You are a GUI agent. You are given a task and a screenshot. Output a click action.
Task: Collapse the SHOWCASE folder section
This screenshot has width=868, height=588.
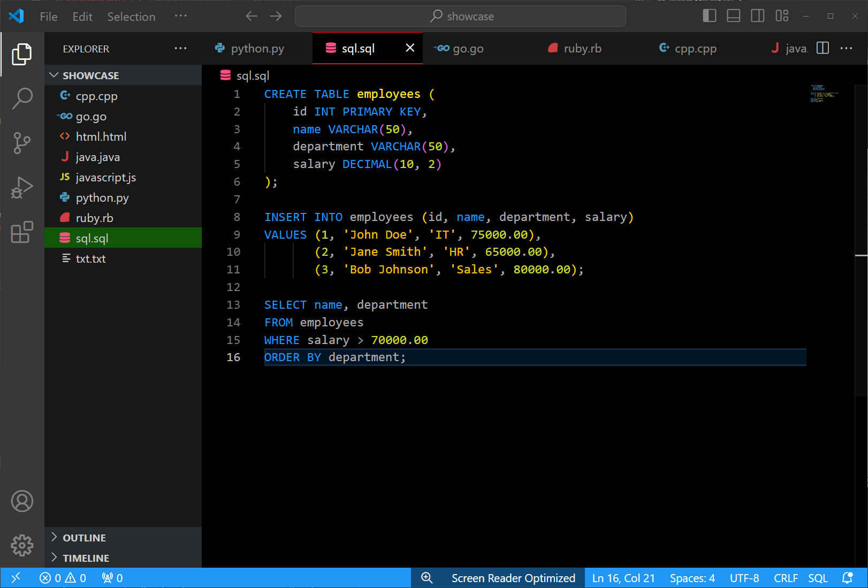123,75
